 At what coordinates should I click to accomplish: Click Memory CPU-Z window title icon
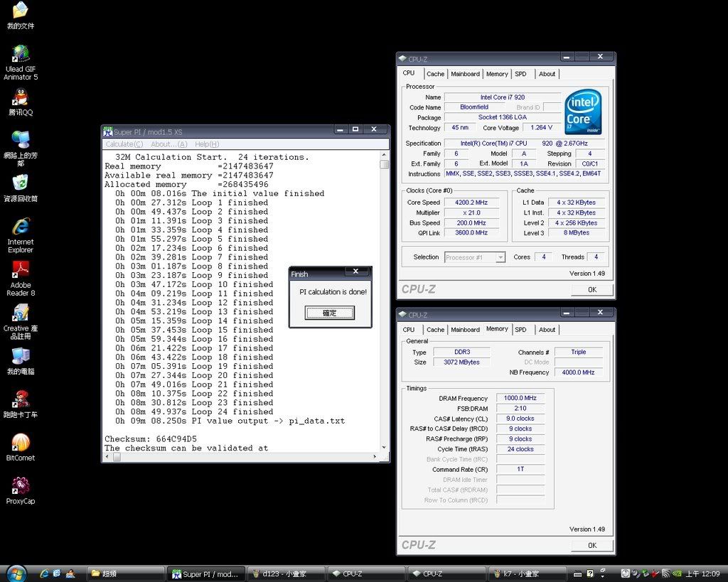point(402,315)
